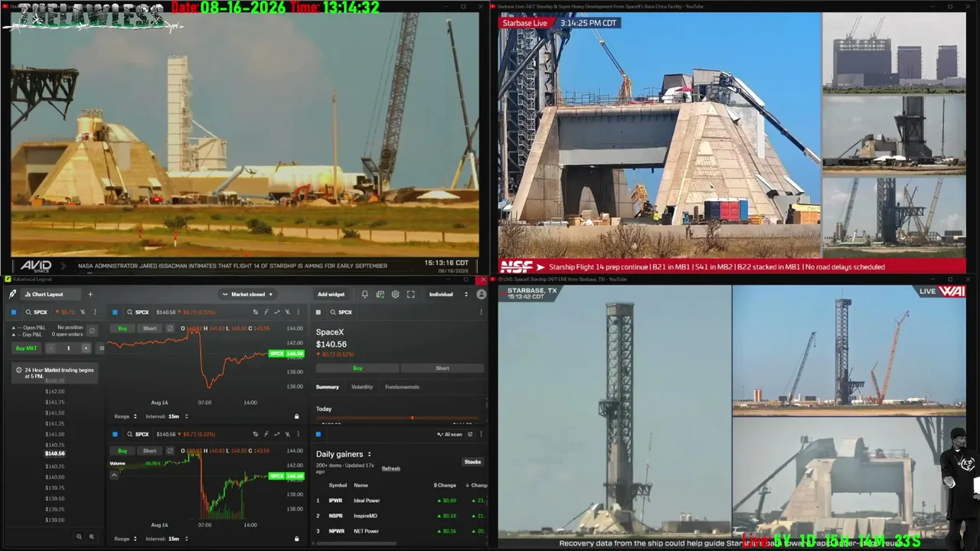Switch to the Summary tab for SpaceX
Image resolution: width=980 pixels, height=551 pixels.
point(327,386)
